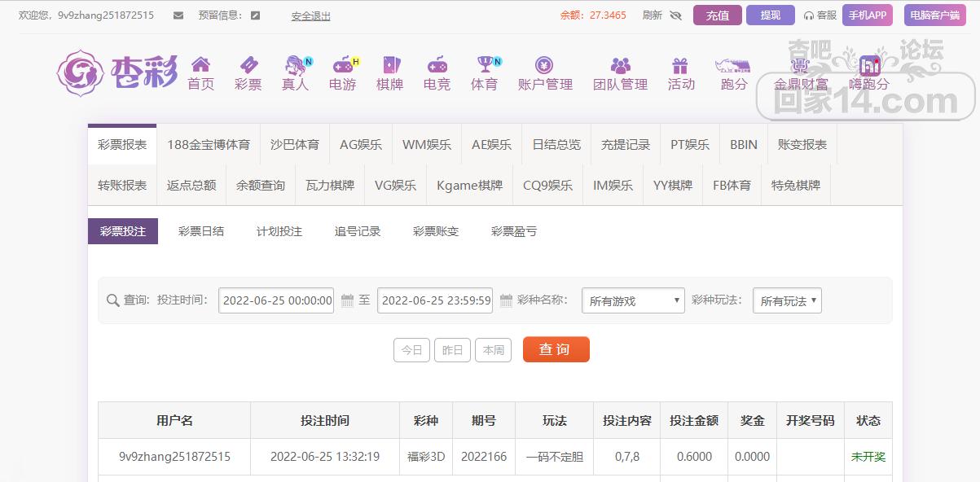The image size is (980, 482).
Task: Click start time input 00:00:00
Action: [x=277, y=300]
